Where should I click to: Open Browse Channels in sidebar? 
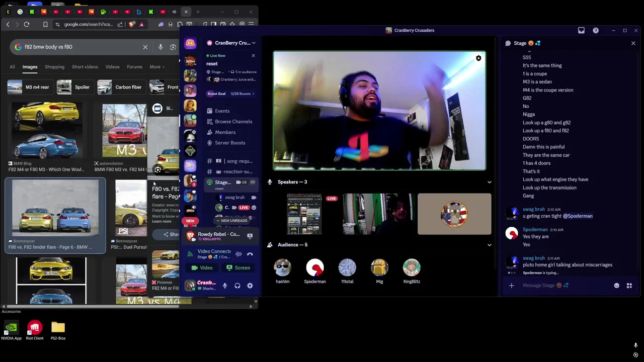229,122
